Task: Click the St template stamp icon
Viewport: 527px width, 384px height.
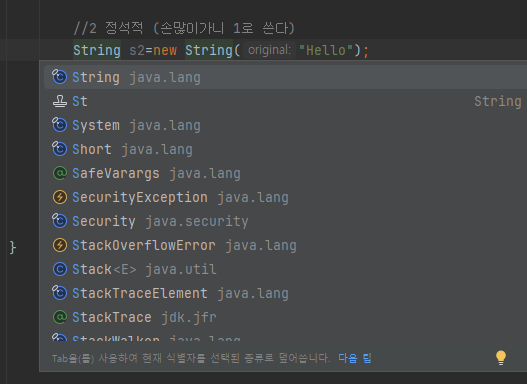Action: pos(59,101)
